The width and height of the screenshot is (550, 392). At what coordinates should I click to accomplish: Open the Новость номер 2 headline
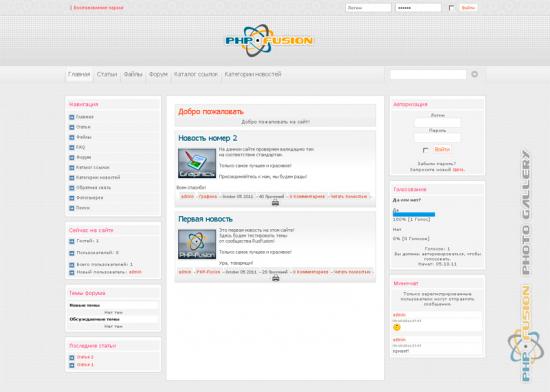pyautogui.click(x=208, y=138)
